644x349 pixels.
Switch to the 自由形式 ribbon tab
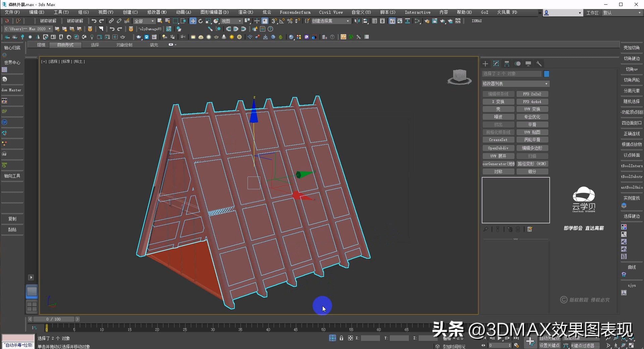point(65,45)
